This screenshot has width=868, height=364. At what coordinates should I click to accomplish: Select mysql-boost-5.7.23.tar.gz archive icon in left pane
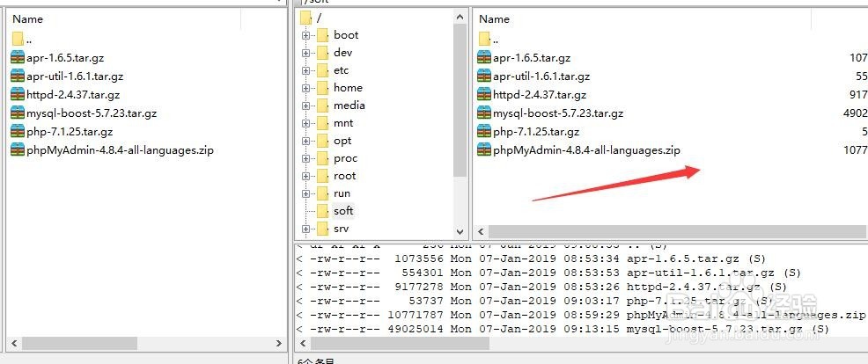pos(18,113)
